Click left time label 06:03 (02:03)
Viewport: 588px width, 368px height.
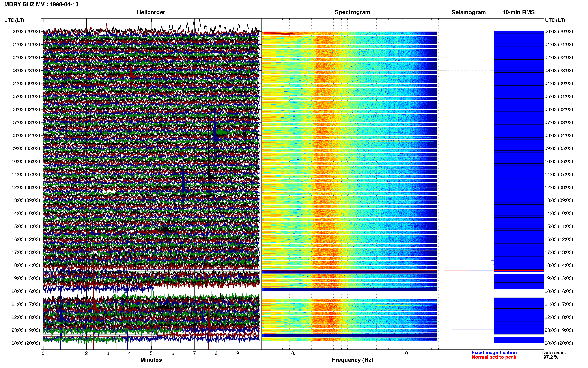coord(26,109)
